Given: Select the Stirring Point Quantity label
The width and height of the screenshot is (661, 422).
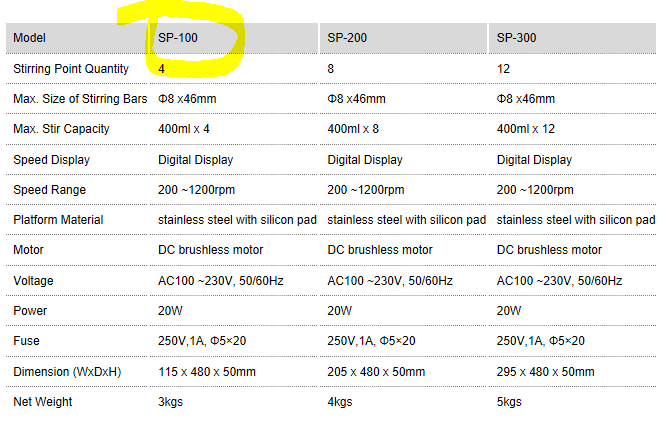Looking at the screenshot, I should 71,69.
